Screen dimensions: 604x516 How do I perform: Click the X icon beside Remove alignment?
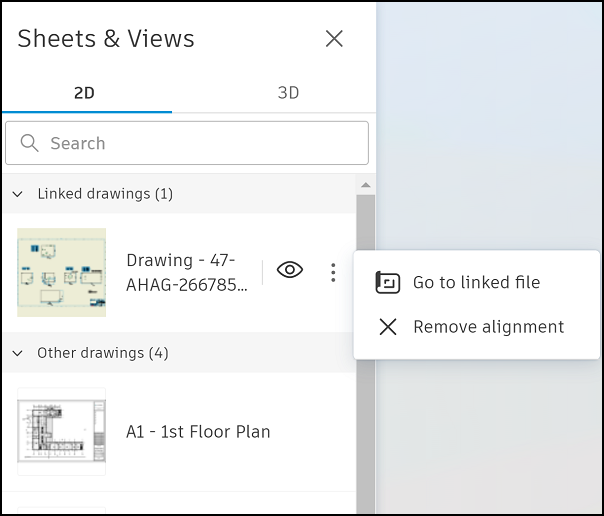pyautogui.click(x=387, y=327)
